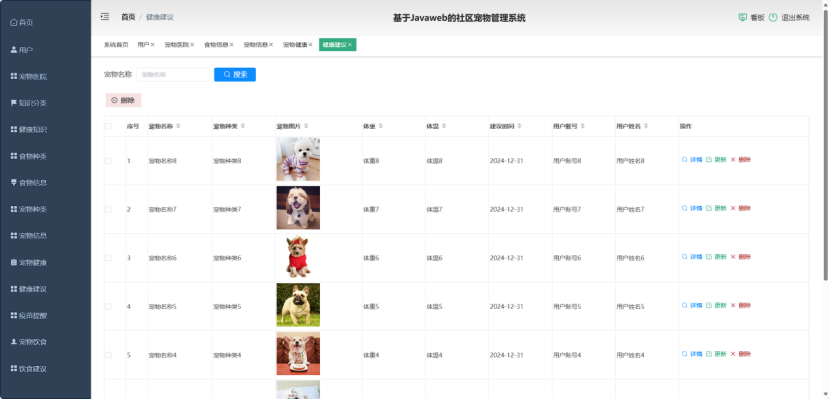Switch to the 宠物信息 tab

255,45
